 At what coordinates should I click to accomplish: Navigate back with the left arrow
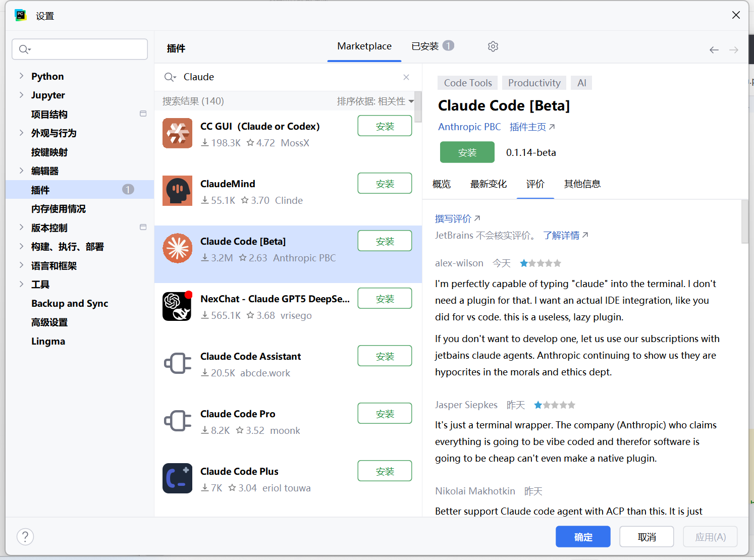click(714, 49)
